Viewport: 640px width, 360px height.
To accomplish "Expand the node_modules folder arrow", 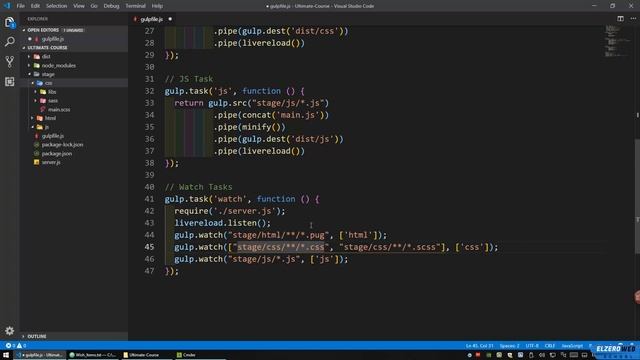I will click(x=29, y=65).
